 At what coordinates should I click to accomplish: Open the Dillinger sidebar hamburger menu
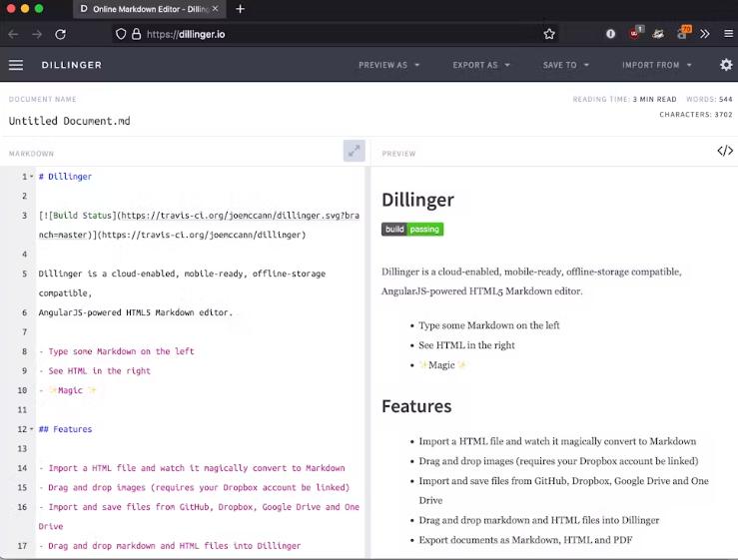pyautogui.click(x=16, y=65)
